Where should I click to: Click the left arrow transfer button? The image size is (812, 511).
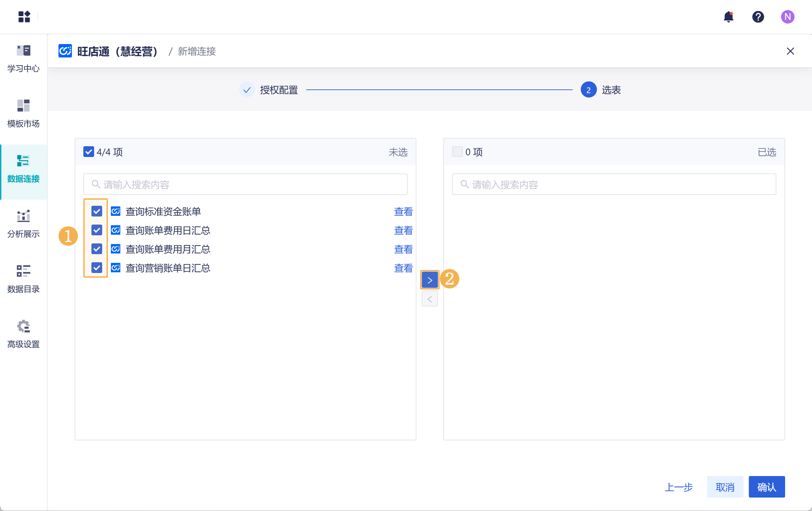(430, 299)
